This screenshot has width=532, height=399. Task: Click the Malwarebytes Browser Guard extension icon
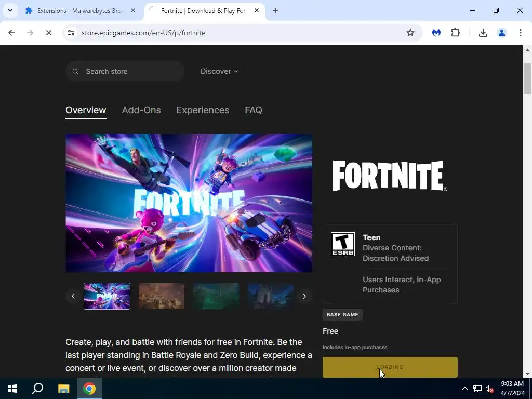[x=436, y=33]
